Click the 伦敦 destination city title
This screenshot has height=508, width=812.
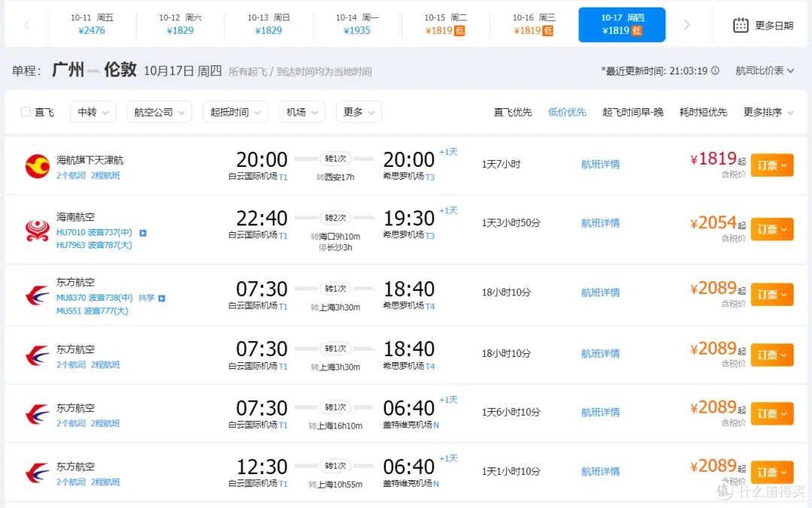coord(120,69)
